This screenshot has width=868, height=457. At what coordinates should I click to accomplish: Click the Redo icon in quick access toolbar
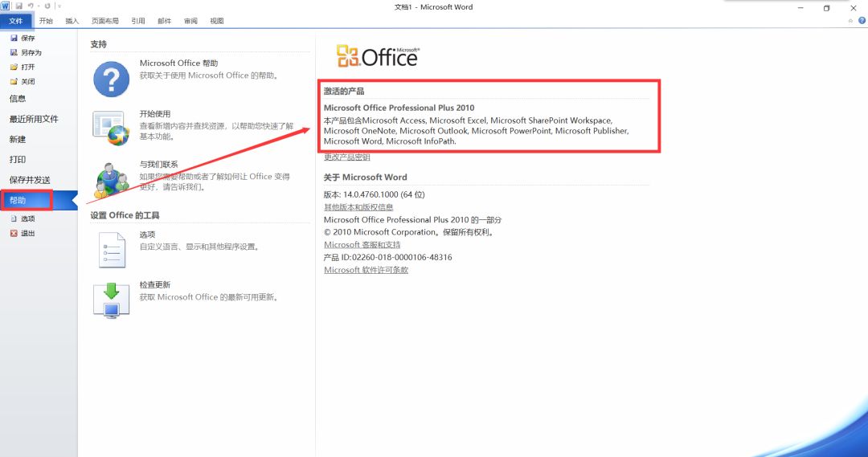pos(47,6)
